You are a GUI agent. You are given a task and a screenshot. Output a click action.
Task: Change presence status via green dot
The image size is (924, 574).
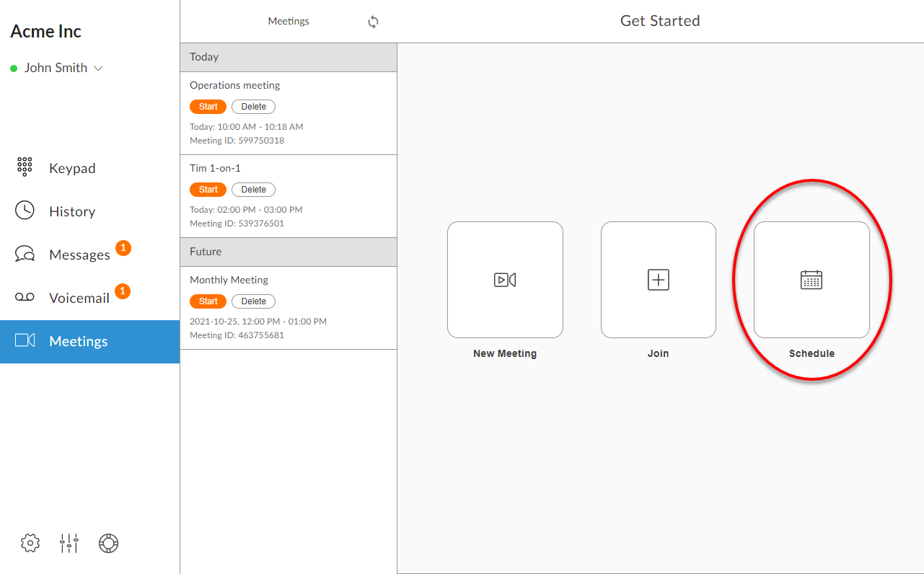pos(12,67)
